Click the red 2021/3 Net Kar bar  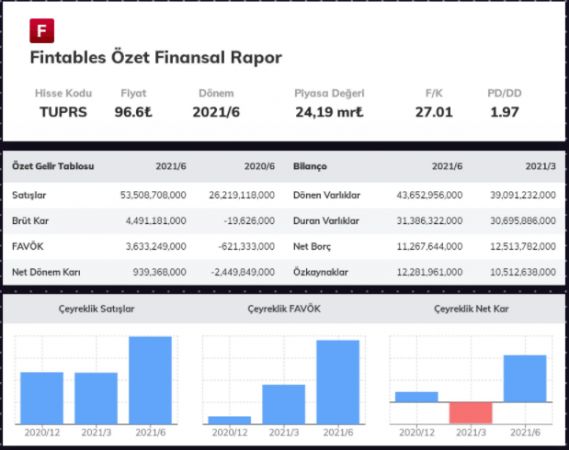[x=471, y=413]
